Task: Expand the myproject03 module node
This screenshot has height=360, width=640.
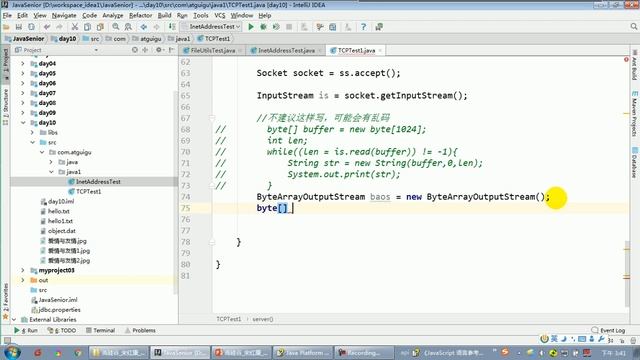Action: pyautogui.click(x=23, y=270)
